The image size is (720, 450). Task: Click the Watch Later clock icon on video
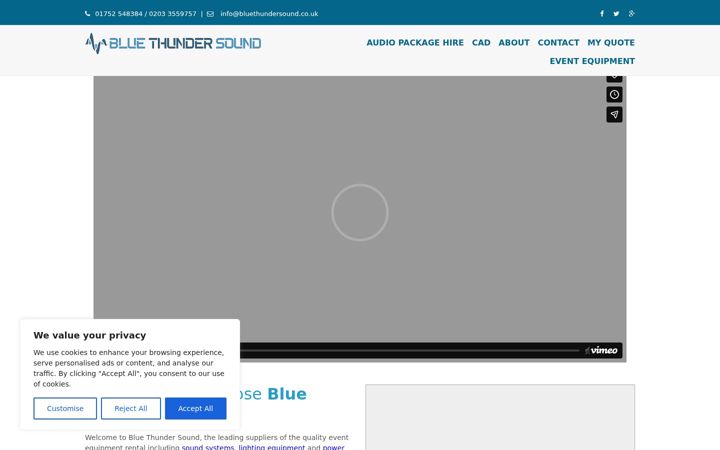coord(614,95)
